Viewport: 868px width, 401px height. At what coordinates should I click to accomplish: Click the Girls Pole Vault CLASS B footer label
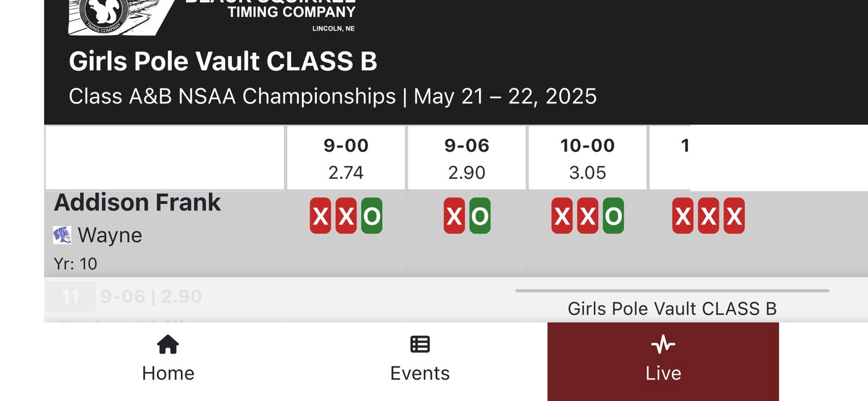pos(672,309)
